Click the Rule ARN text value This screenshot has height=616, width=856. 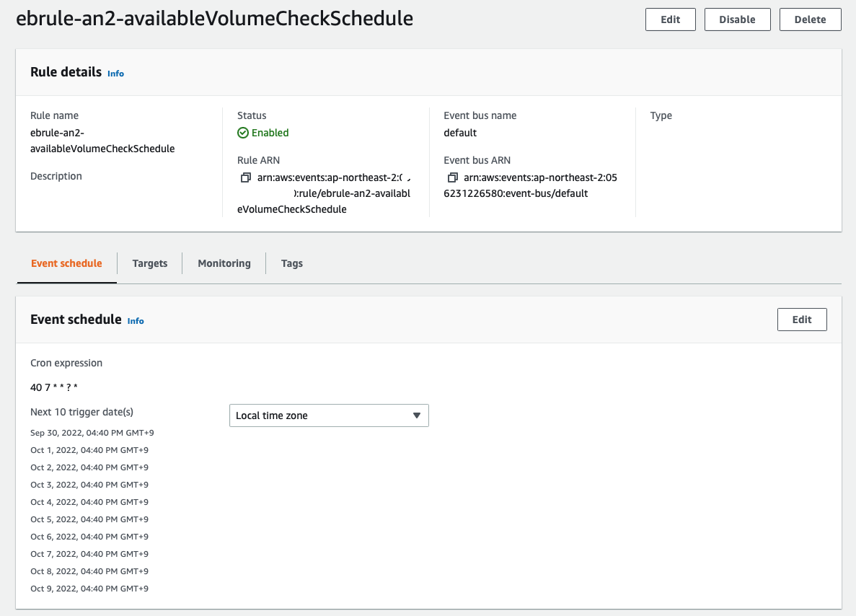coord(325,193)
